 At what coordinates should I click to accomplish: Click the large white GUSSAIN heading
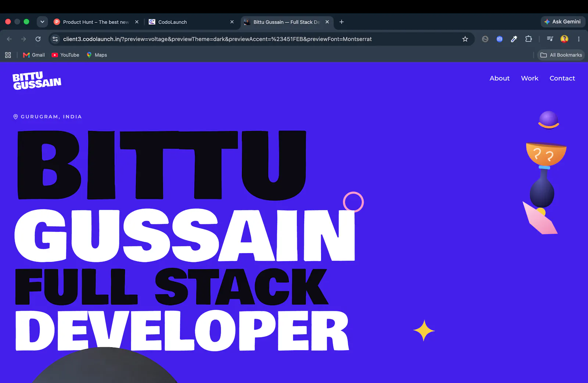[x=185, y=235]
